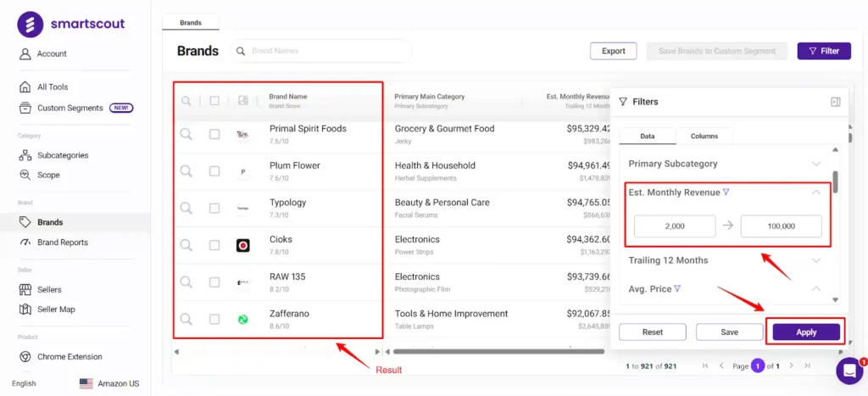Go to last page arrow
Screen dimensions: 868x396
tap(807, 365)
